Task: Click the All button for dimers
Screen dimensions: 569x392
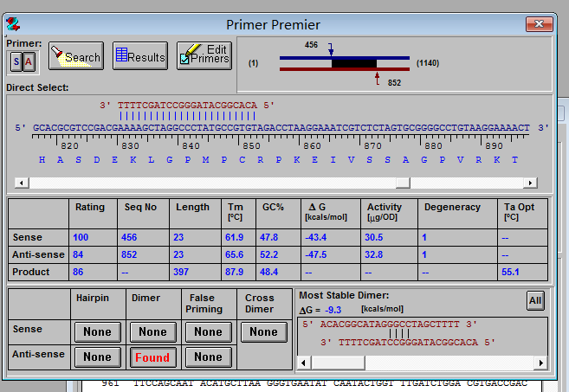Action: click(535, 300)
